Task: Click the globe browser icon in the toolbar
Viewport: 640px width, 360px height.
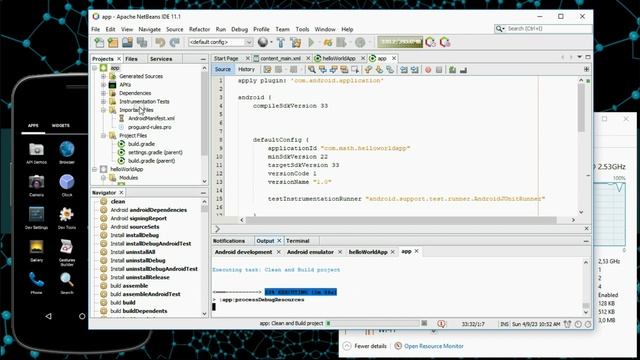Action: [263, 42]
